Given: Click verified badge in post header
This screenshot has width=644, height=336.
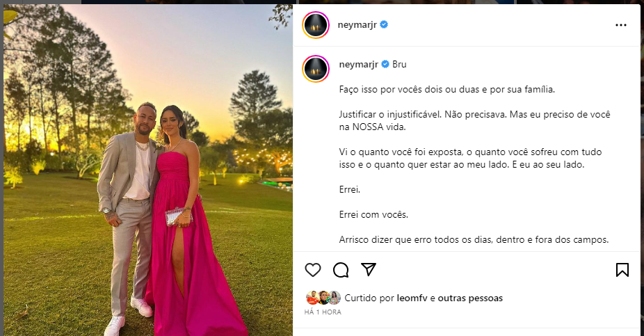Looking at the screenshot, I should click(384, 24).
